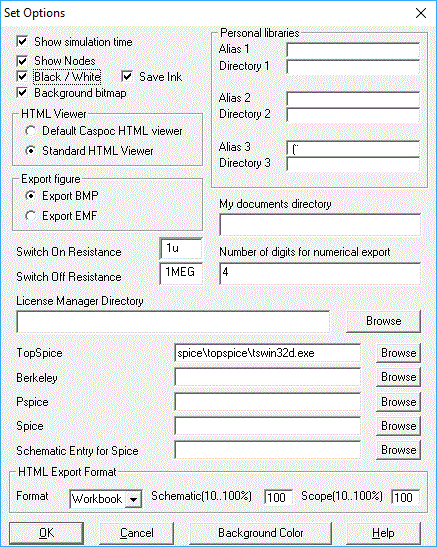This screenshot has height=547, width=437.
Task: Click the Switch On Resistance field
Action: click(181, 249)
